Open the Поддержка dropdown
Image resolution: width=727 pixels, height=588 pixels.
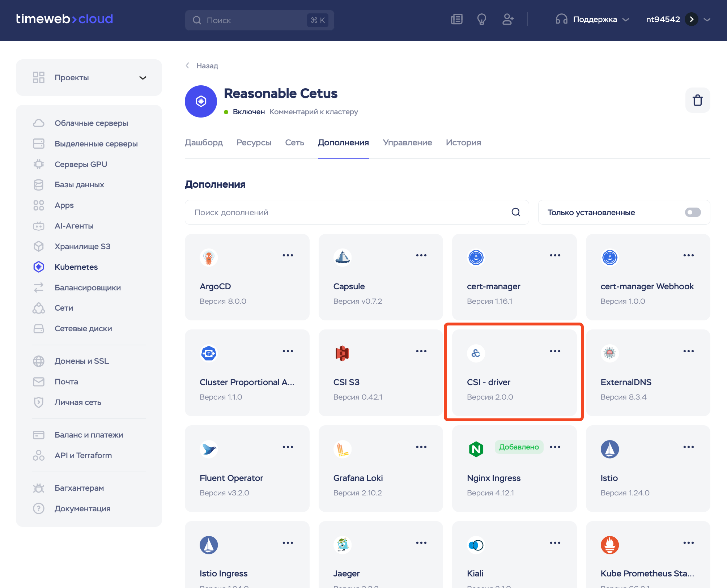pos(592,19)
